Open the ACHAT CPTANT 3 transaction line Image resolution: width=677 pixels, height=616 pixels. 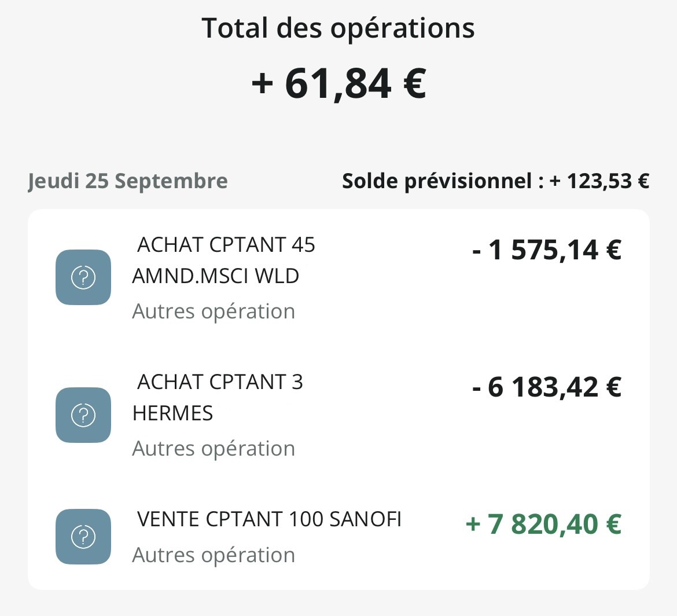220,382
